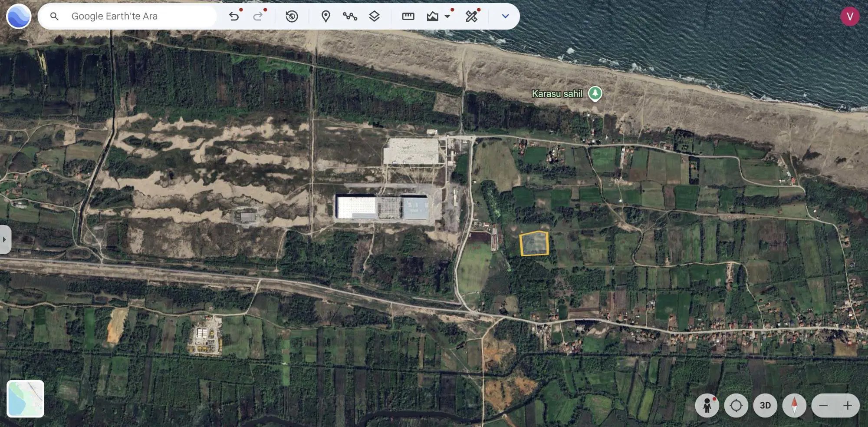The image size is (868, 427).
Task: Open the map layers panel
Action: tap(374, 17)
